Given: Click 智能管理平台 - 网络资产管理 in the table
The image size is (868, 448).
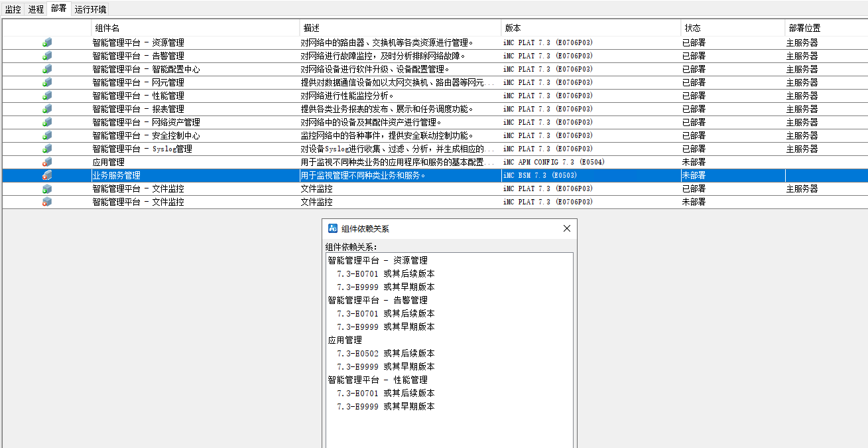Looking at the screenshot, I should point(146,122).
